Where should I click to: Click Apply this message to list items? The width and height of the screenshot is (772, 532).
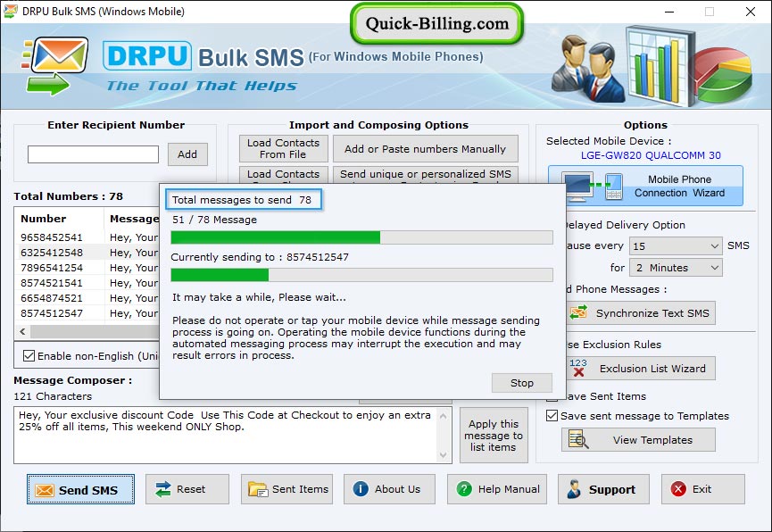494,436
